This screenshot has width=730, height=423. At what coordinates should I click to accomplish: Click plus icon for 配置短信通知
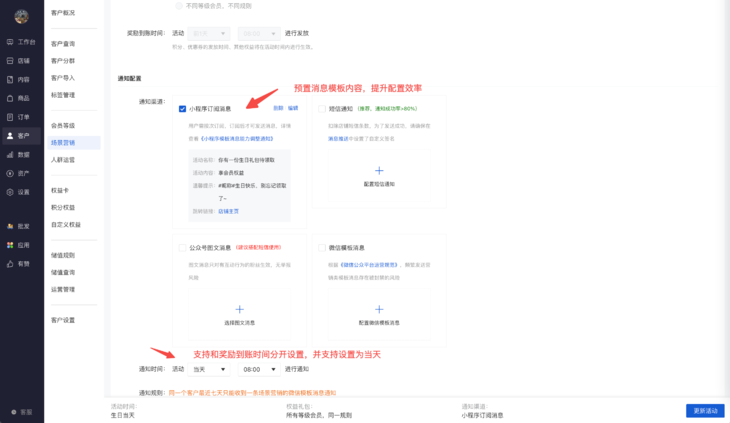point(379,170)
